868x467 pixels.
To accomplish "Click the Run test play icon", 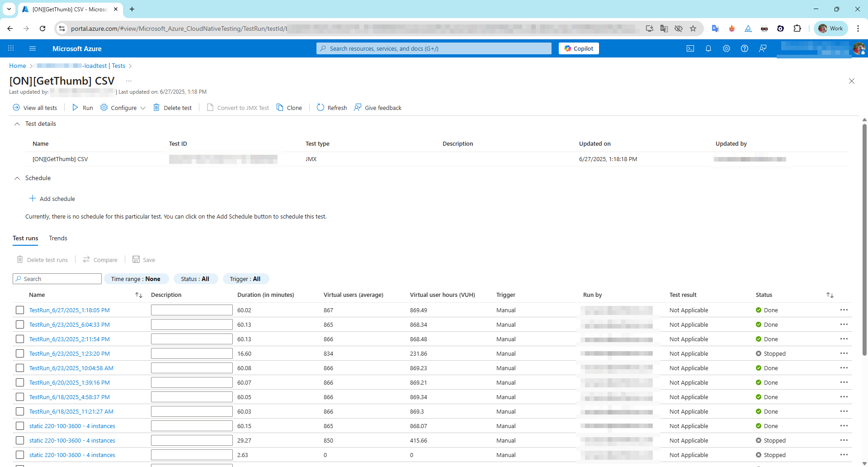I will pyautogui.click(x=75, y=108).
